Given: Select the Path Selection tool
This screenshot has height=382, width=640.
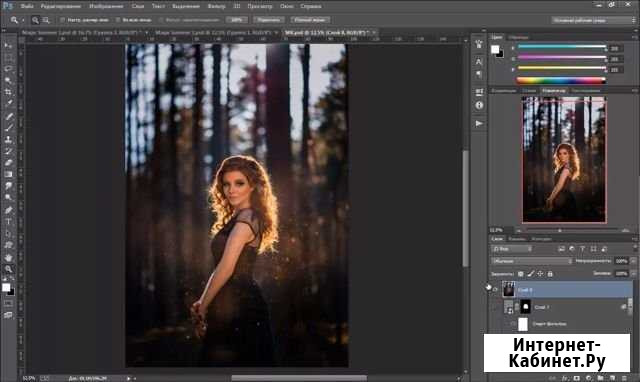Looking at the screenshot, I should (8, 233).
